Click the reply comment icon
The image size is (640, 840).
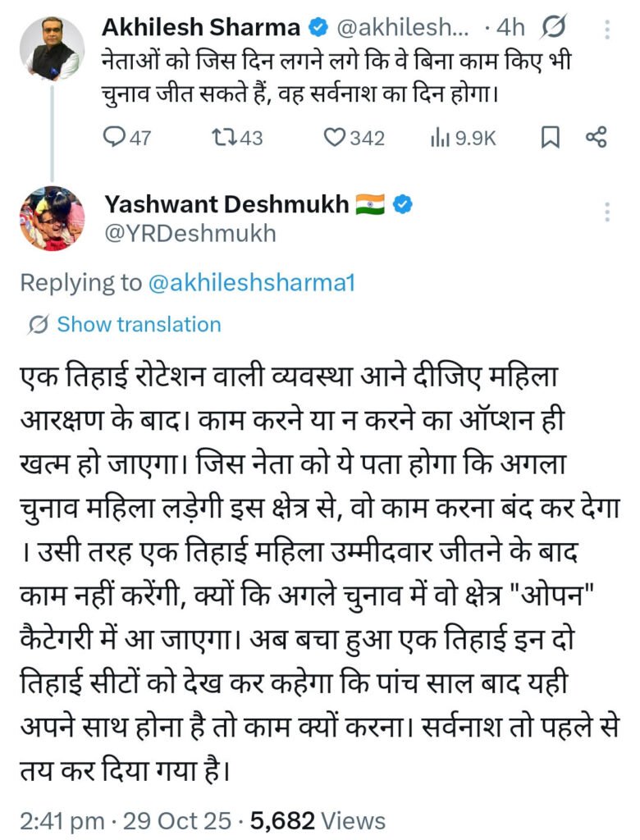click(x=114, y=138)
